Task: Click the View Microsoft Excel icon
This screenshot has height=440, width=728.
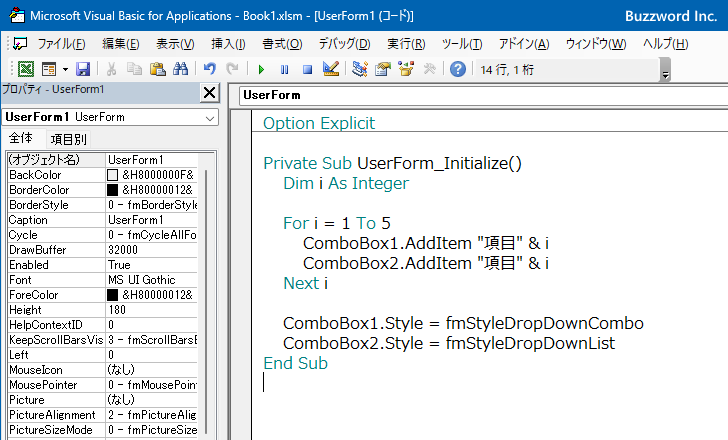Action: click(x=26, y=69)
